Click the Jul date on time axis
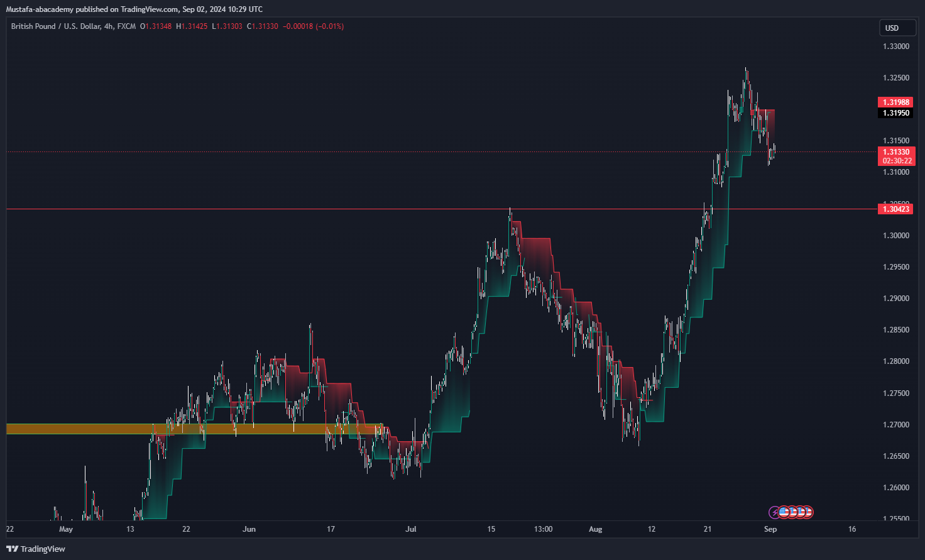 pyautogui.click(x=410, y=529)
